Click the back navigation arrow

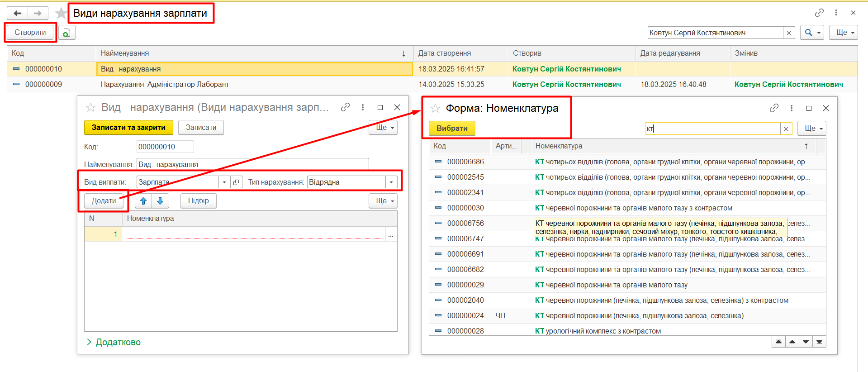(x=18, y=13)
